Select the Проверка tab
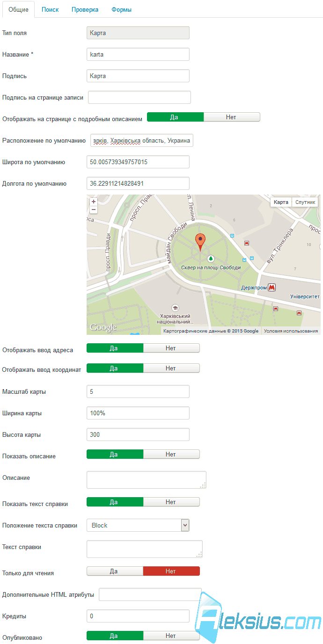The width and height of the screenshot is (323, 644). [85, 9]
